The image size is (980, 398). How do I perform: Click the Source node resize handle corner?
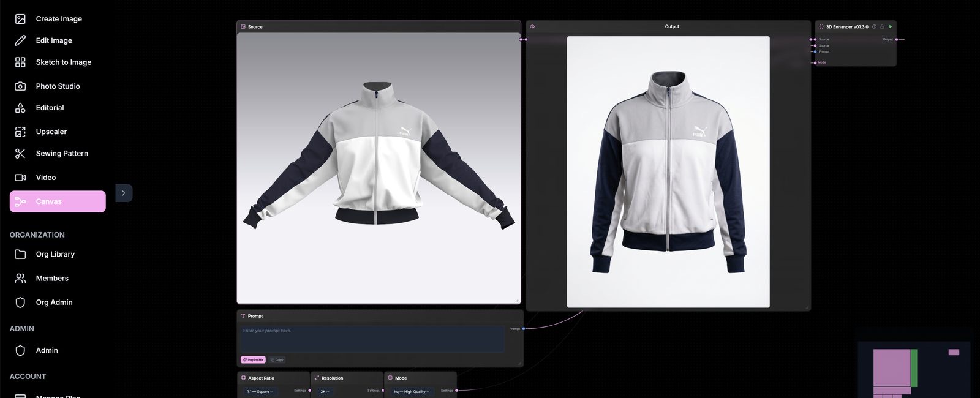click(x=518, y=300)
